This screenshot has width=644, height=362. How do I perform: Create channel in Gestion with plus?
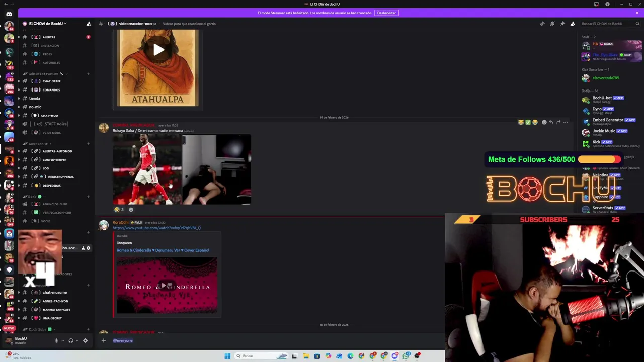[88, 144]
